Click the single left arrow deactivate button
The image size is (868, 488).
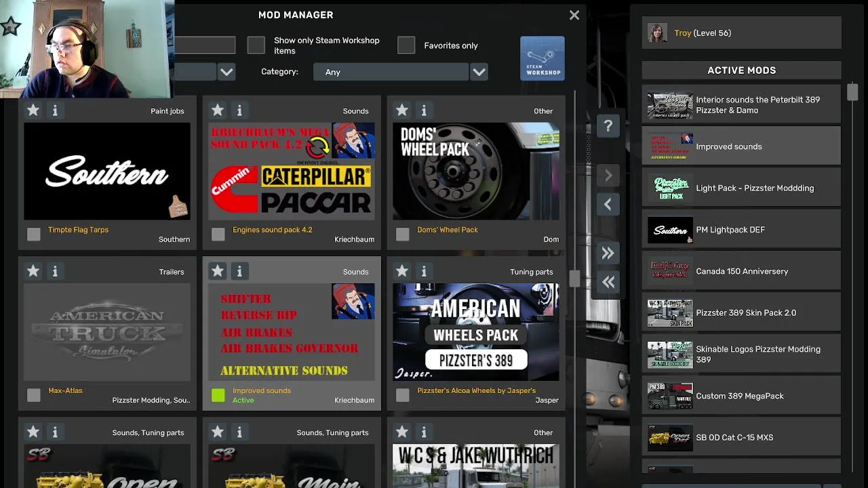[x=608, y=204]
